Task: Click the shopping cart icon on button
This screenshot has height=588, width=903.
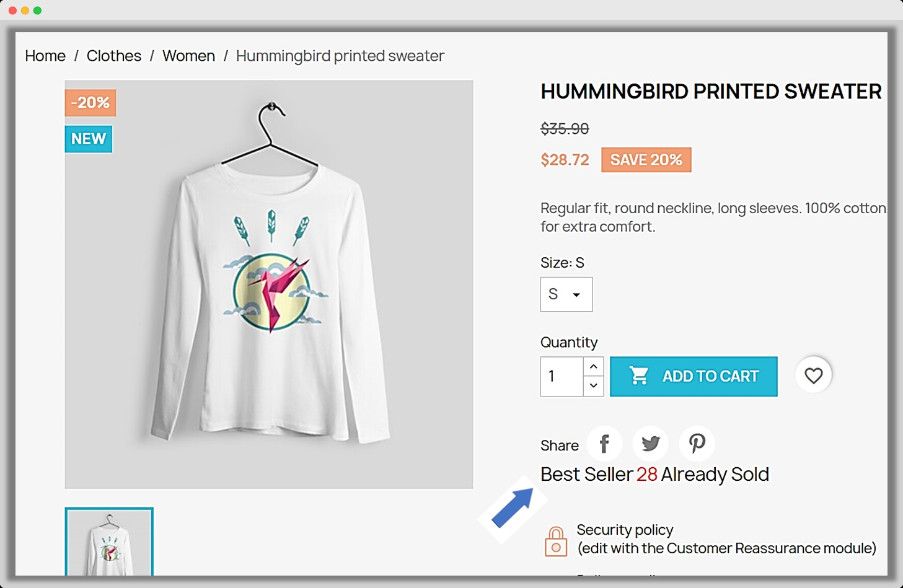Action: pos(639,375)
